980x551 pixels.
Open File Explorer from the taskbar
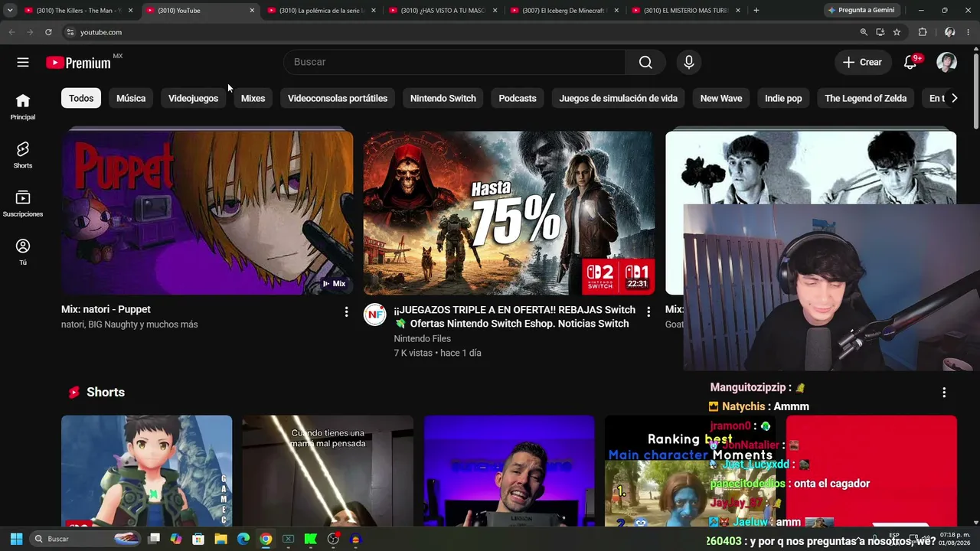[220, 539]
